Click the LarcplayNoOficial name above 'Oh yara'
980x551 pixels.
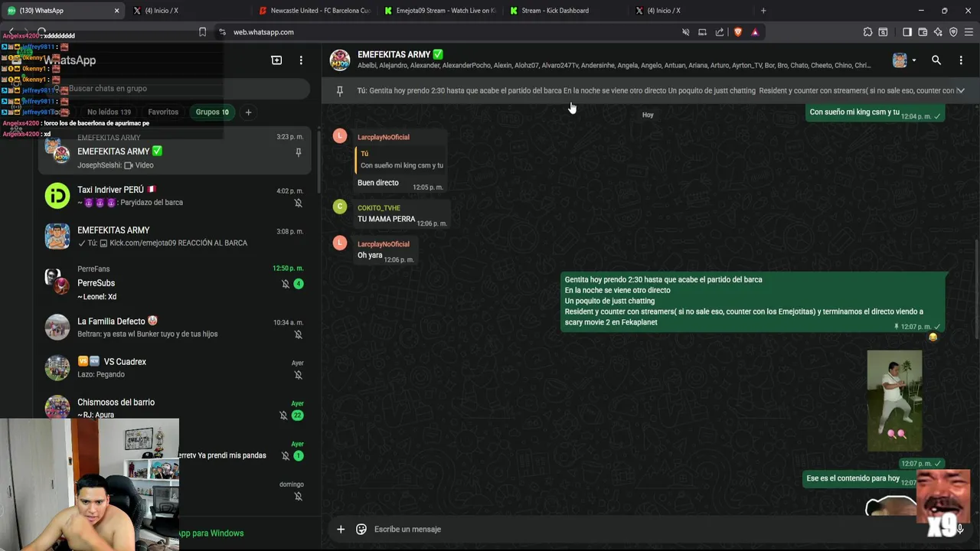coord(383,244)
